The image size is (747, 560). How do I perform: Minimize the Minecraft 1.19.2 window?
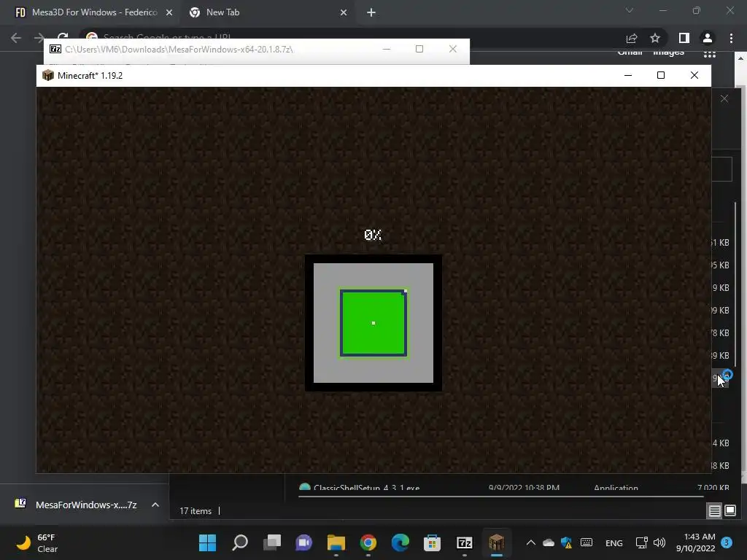628,75
